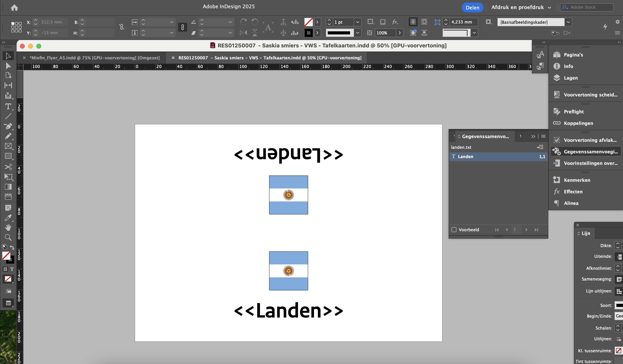Click the create merged document icon

[x=540, y=147]
